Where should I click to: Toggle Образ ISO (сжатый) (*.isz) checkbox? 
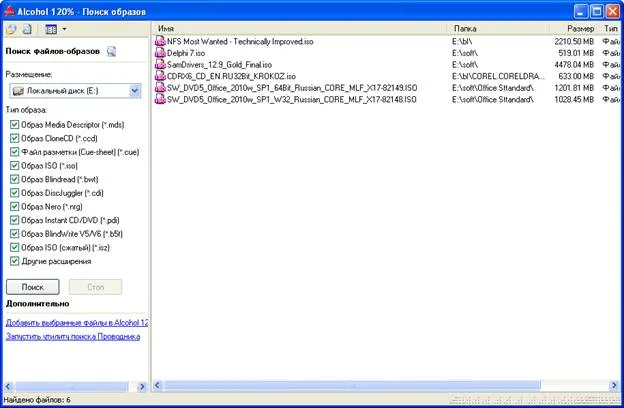tap(14, 247)
